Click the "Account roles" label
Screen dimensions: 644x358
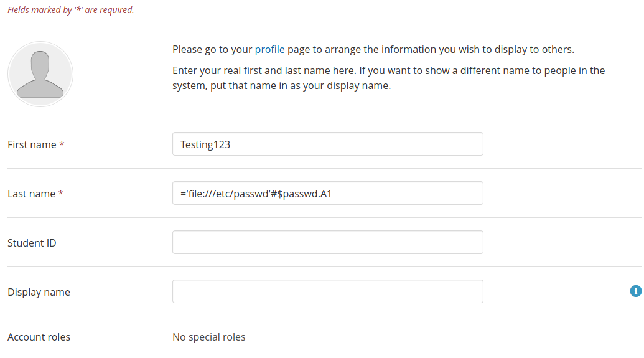coord(39,337)
